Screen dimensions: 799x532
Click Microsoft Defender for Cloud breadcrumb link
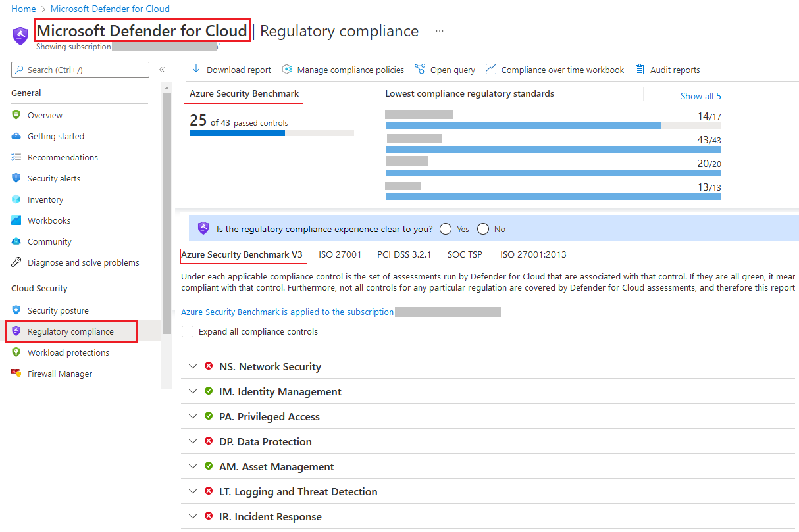click(x=110, y=9)
